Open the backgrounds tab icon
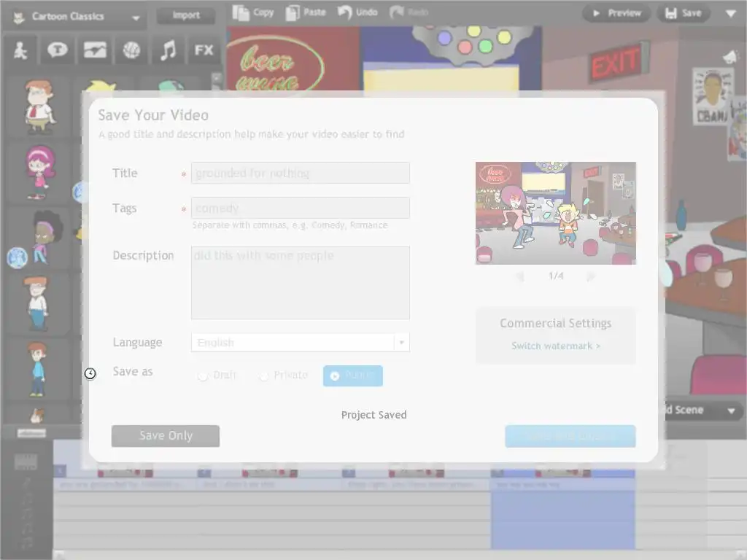 point(95,50)
